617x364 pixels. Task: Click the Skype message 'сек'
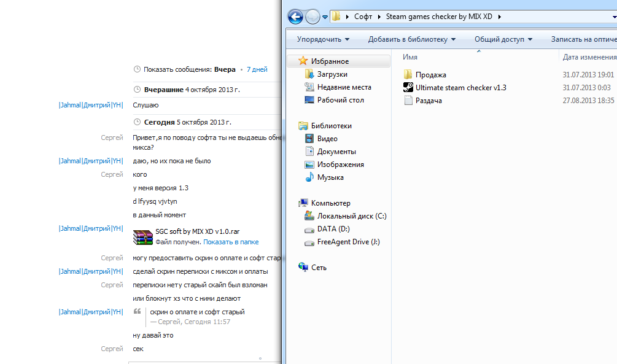click(x=138, y=349)
